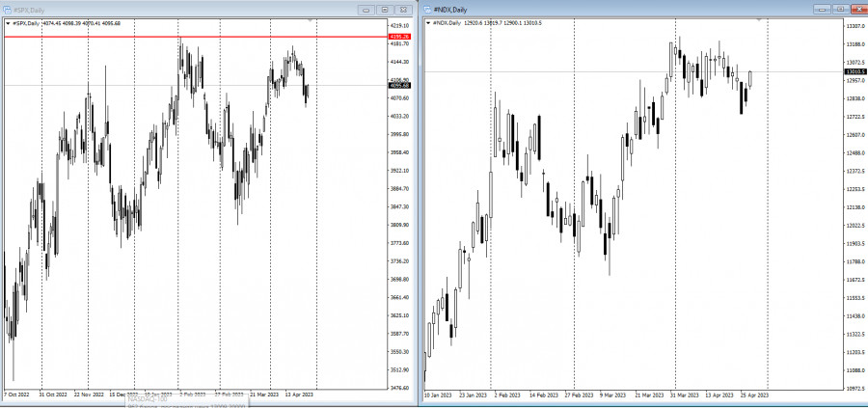Click NDX price axis label 12138.0
This screenshot has width=868, height=408.
[855, 207]
